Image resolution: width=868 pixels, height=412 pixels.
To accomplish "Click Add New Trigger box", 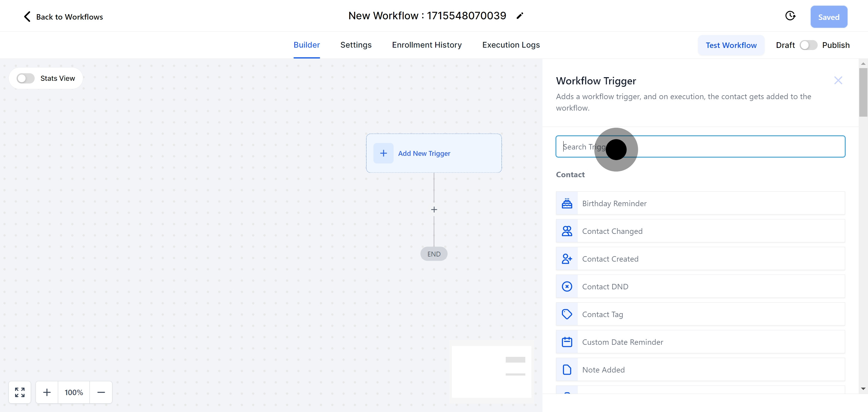I will [434, 153].
